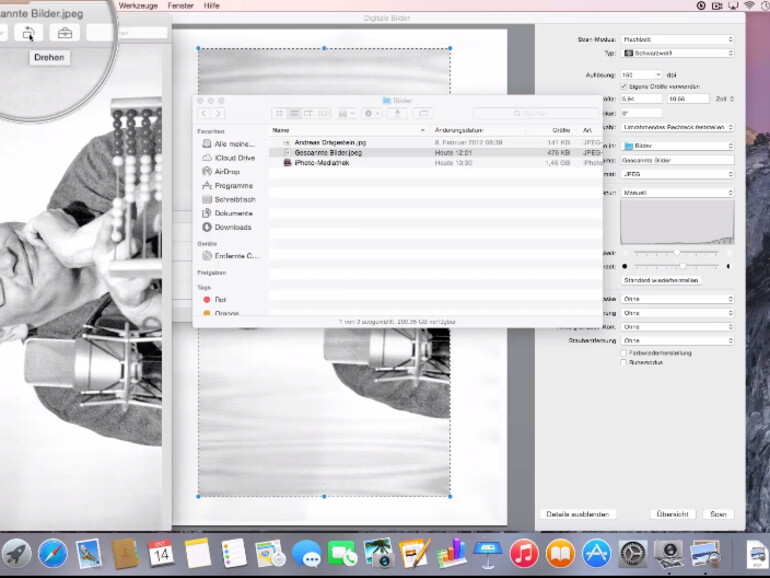
Task: Click the Drehen rotate icon in toolbar
Action: 28,33
